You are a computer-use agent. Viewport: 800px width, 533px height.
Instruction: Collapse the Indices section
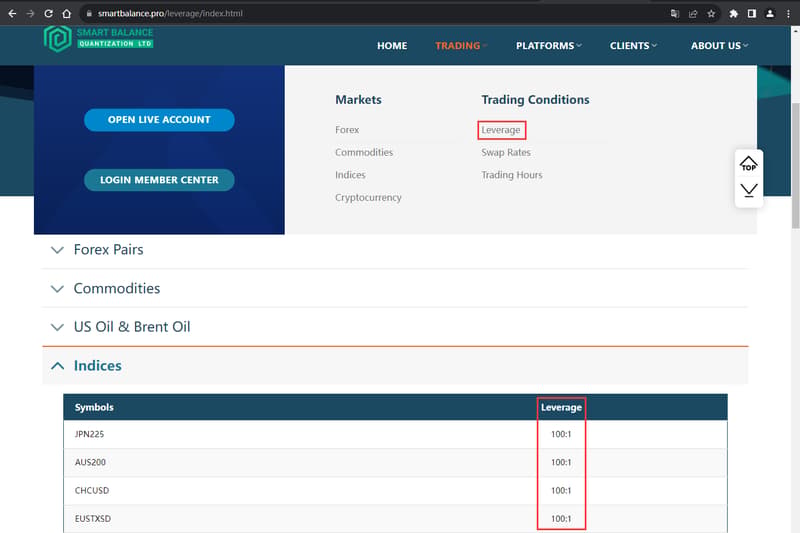pyautogui.click(x=395, y=366)
